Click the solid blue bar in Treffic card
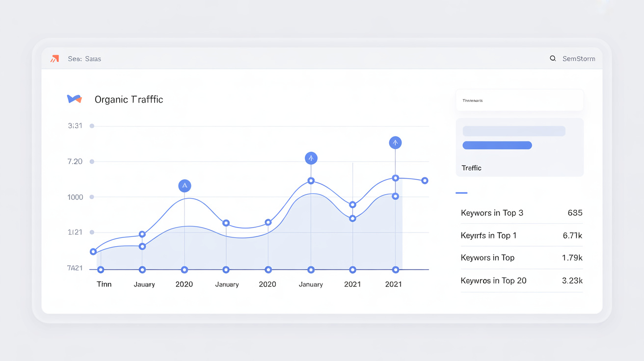The height and width of the screenshot is (361, 644). (x=497, y=145)
